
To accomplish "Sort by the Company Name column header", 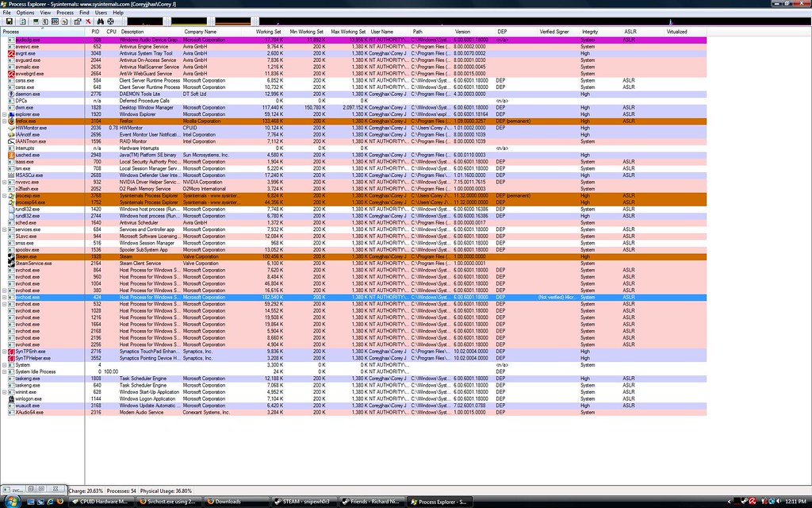I will click(x=213, y=32).
